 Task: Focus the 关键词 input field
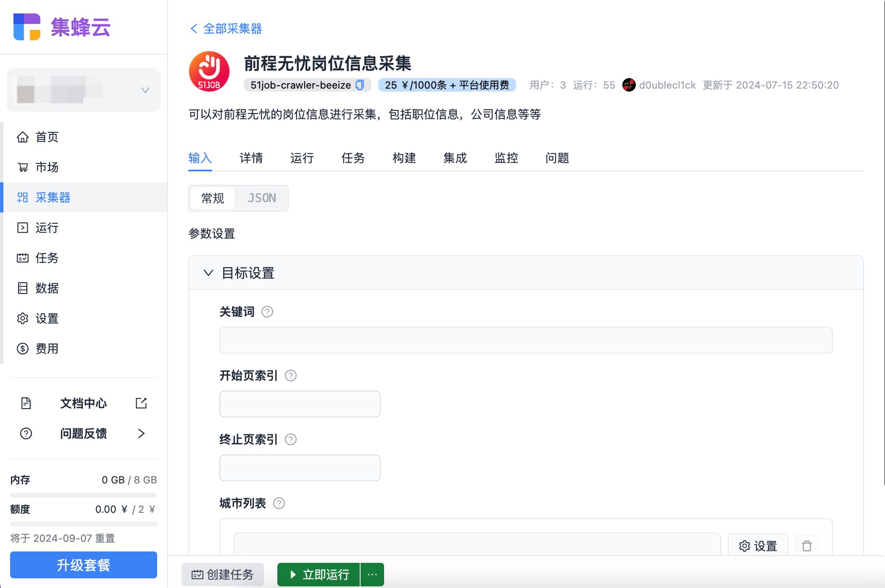526,340
